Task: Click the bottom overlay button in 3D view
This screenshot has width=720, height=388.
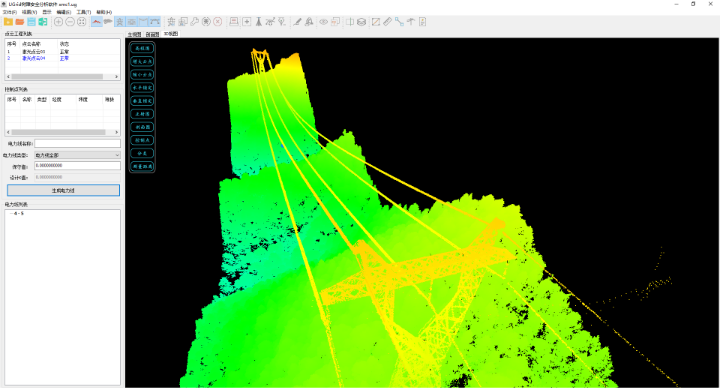Action: point(142,166)
